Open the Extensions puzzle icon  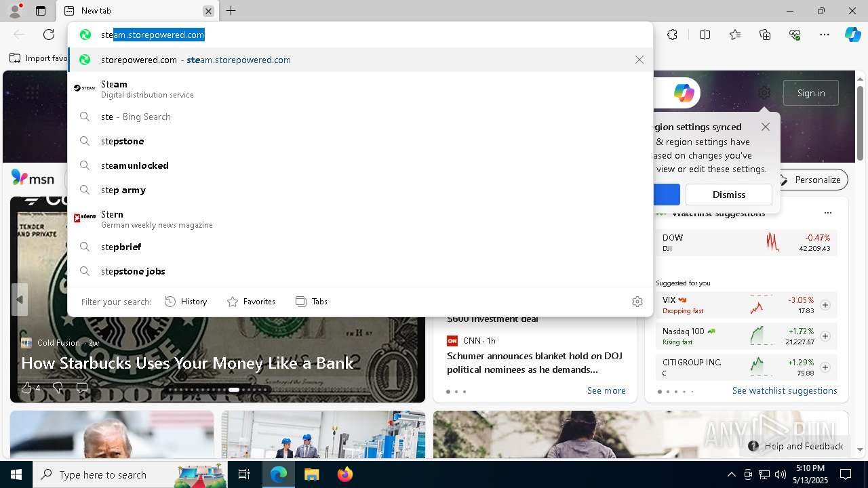(x=672, y=35)
